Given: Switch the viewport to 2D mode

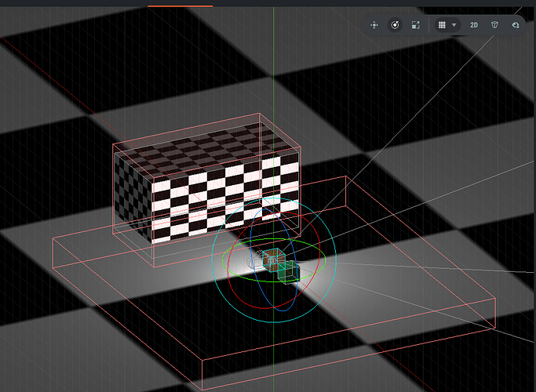Looking at the screenshot, I should 474,25.
